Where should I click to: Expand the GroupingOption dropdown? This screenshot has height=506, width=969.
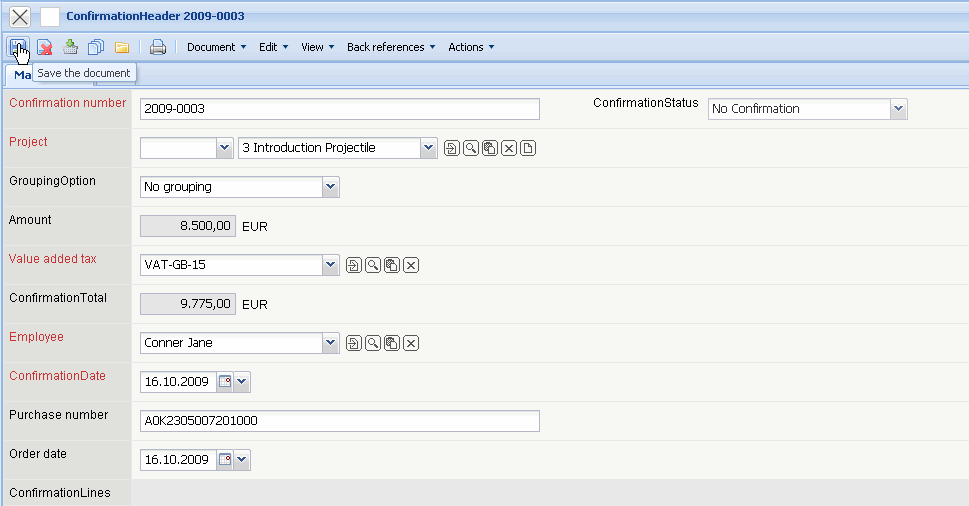point(331,187)
